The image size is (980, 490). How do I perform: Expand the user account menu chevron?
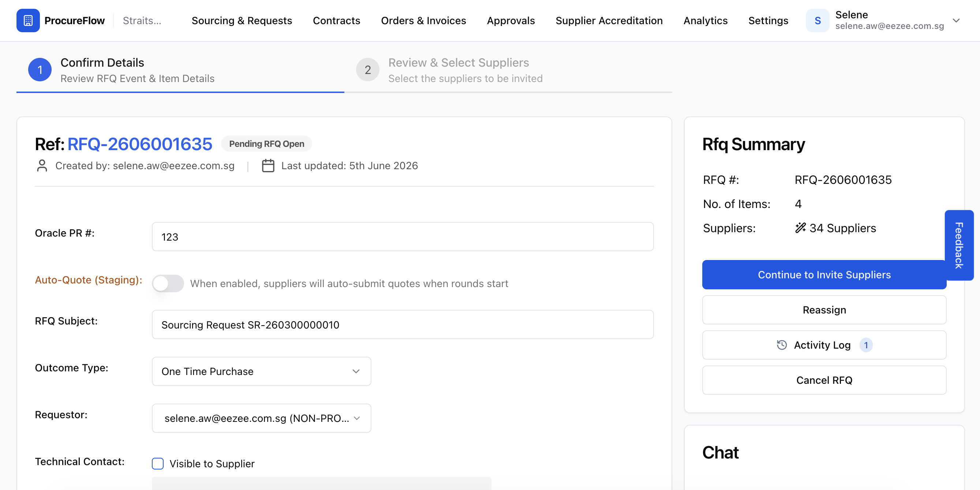[956, 21]
